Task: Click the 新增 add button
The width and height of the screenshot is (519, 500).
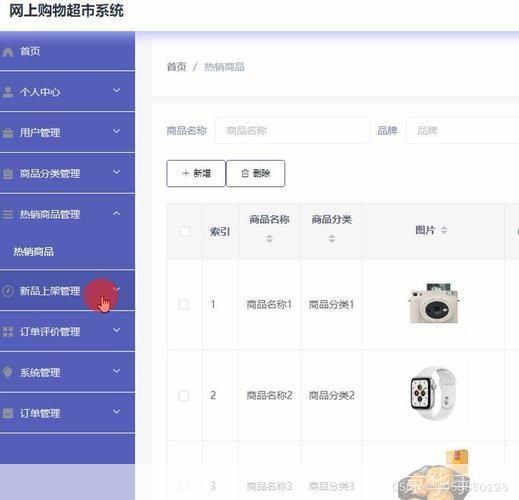Action: click(x=196, y=173)
